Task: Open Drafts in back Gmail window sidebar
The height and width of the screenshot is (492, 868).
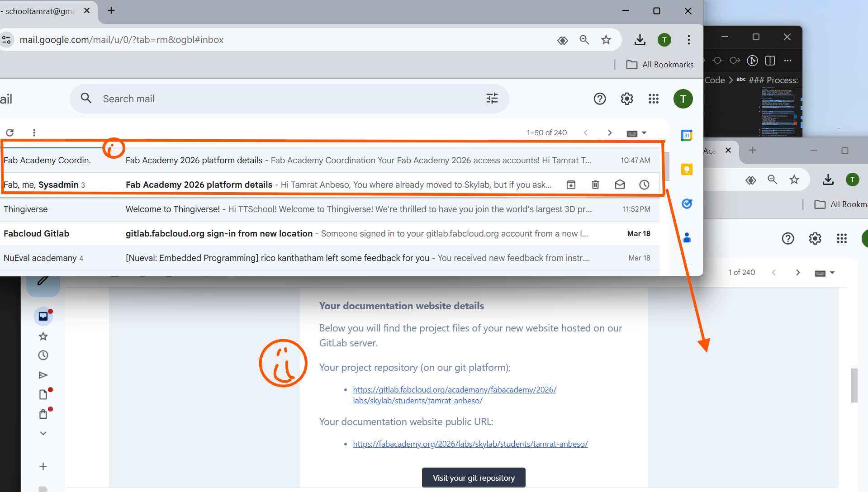Action: (x=43, y=394)
